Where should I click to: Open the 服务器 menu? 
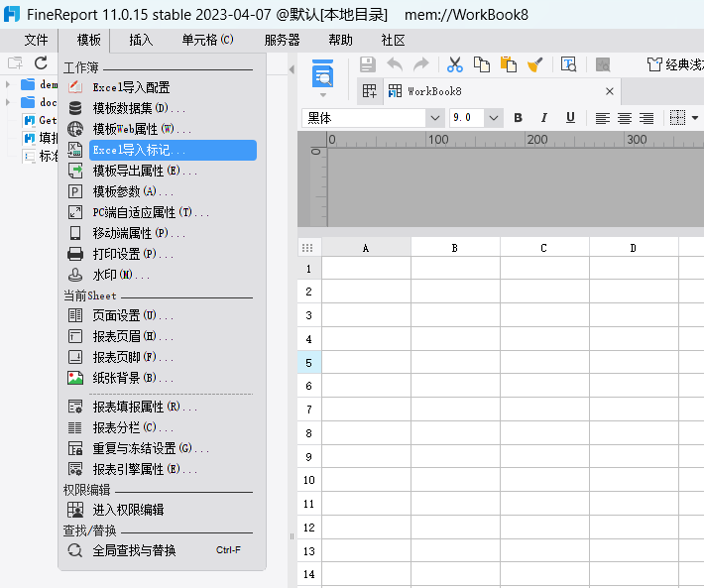tap(282, 40)
